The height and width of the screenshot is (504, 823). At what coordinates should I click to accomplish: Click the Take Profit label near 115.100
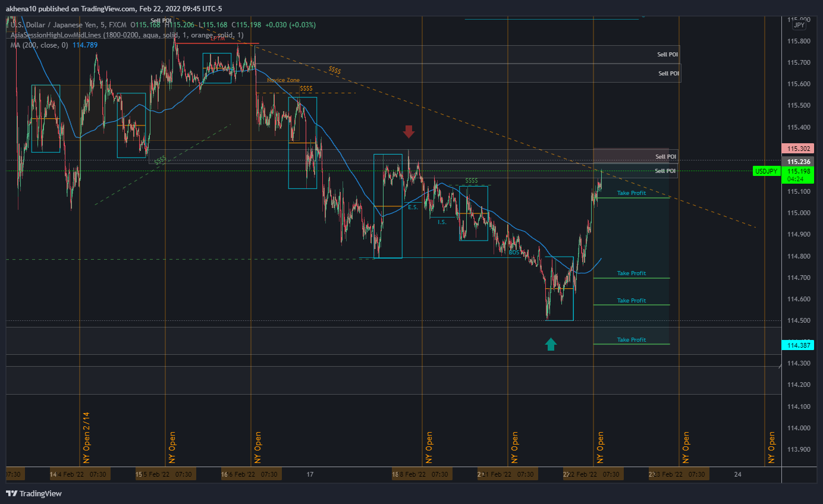(x=631, y=193)
